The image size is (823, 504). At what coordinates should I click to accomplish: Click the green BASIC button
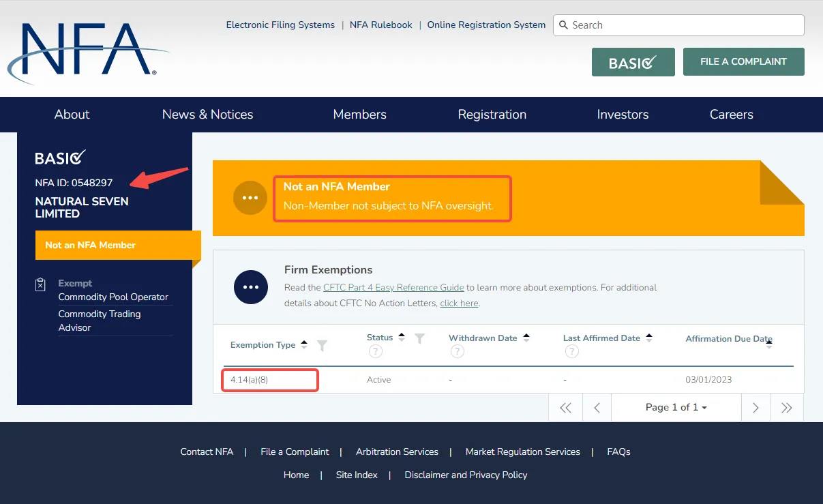(633, 62)
